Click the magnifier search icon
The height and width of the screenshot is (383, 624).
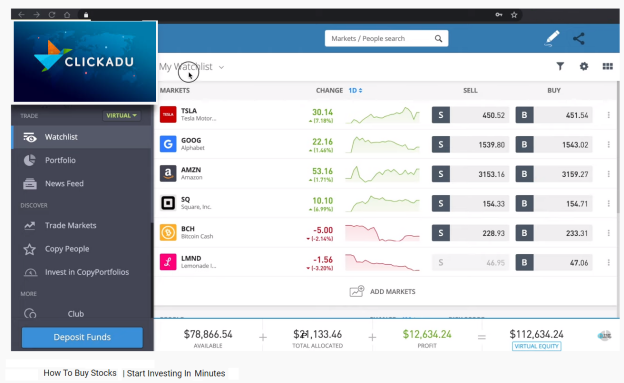pos(438,39)
